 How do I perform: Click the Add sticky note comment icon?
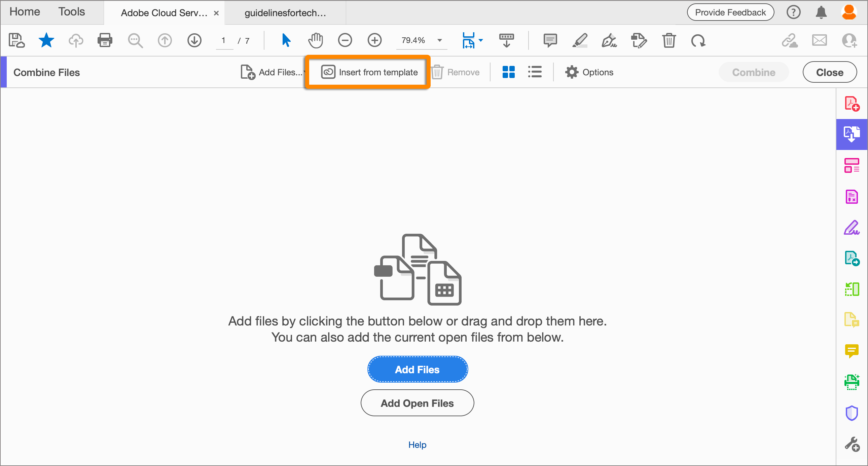click(x=550, y=40)
